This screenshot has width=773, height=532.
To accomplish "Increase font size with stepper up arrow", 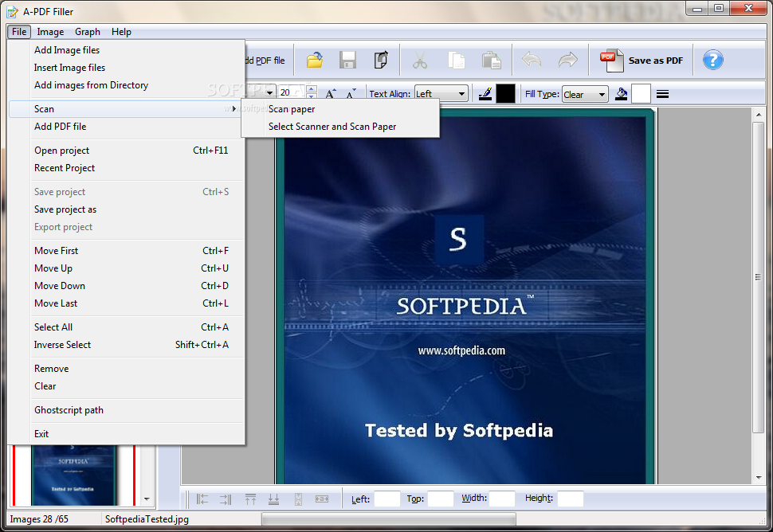I will (312, 88).
